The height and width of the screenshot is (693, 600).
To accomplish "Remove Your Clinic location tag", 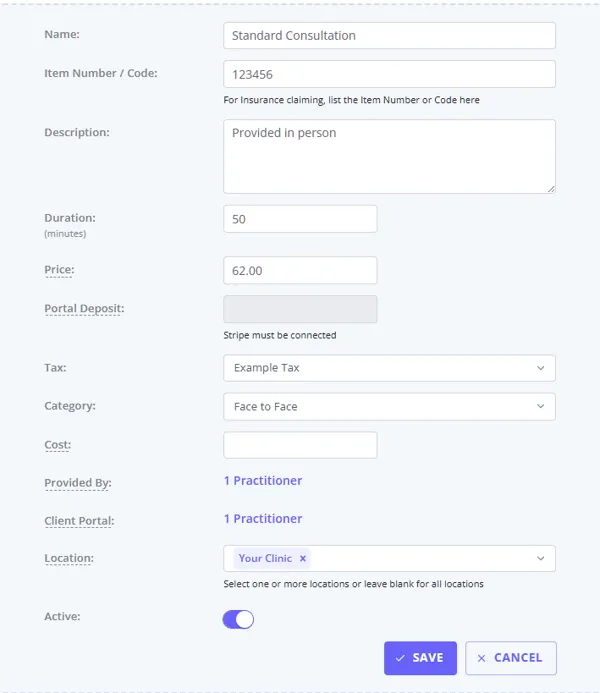I will pos(303,558).
